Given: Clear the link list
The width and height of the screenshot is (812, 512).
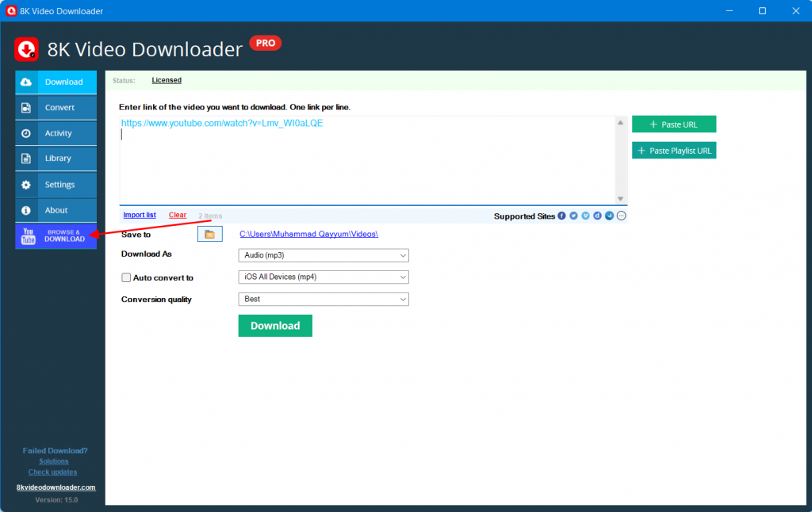Looking at the screenshot, I should pos(178,215).
